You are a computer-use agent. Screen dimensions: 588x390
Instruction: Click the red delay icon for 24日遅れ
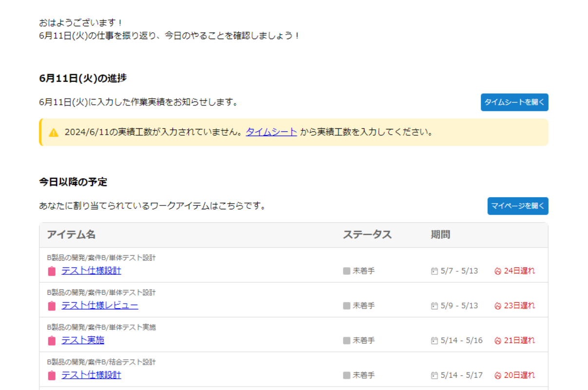tap(498, 271)
